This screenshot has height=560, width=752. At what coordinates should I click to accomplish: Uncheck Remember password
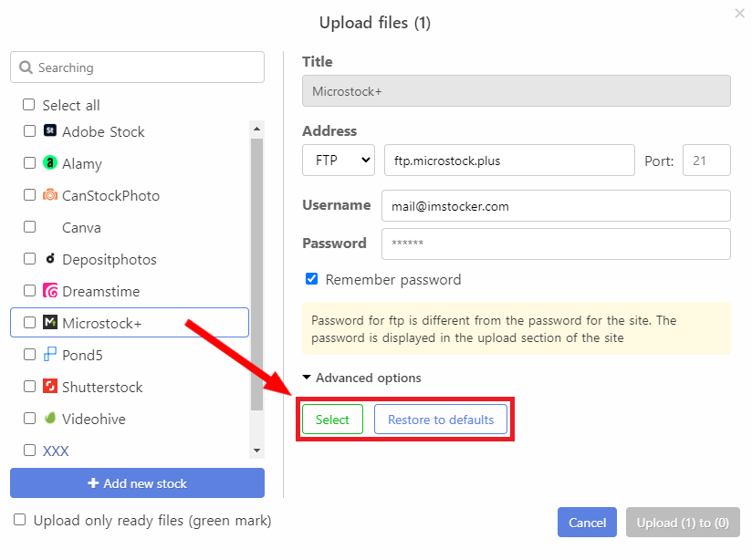(x=312, y=278)
